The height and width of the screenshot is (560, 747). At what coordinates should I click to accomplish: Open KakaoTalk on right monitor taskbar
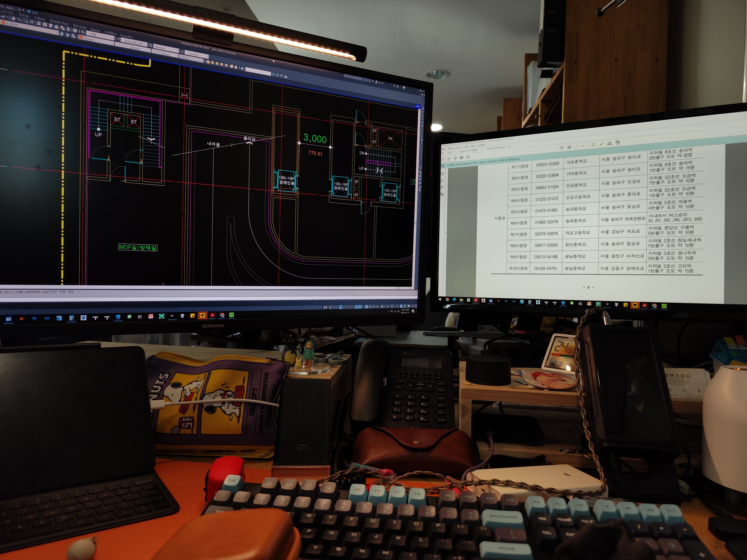(x=635, y=305)
